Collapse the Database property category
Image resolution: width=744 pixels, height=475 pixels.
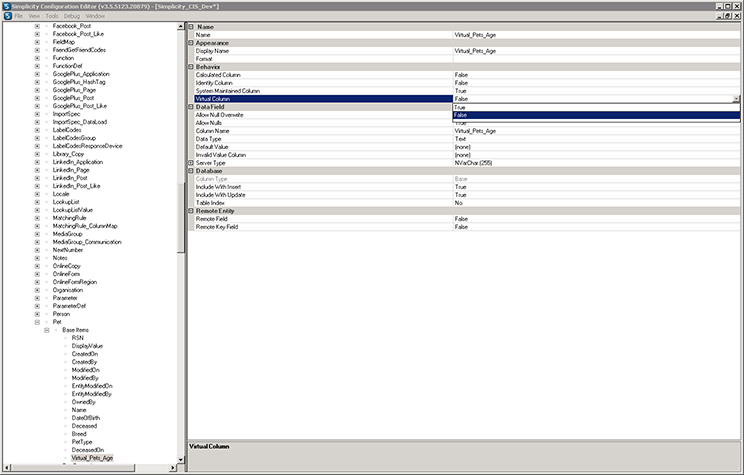(191, 171)
